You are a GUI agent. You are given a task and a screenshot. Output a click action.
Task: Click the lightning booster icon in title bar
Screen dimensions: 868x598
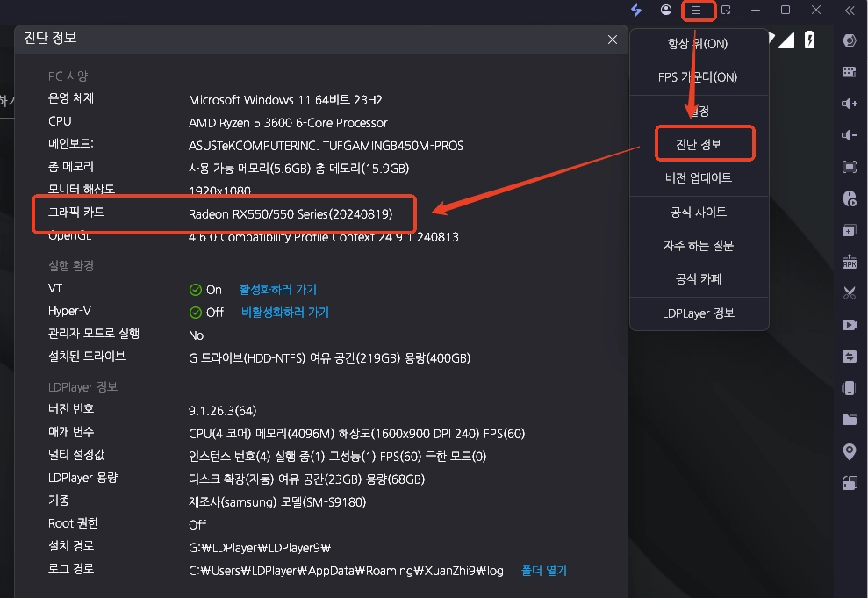pos(636,10)
